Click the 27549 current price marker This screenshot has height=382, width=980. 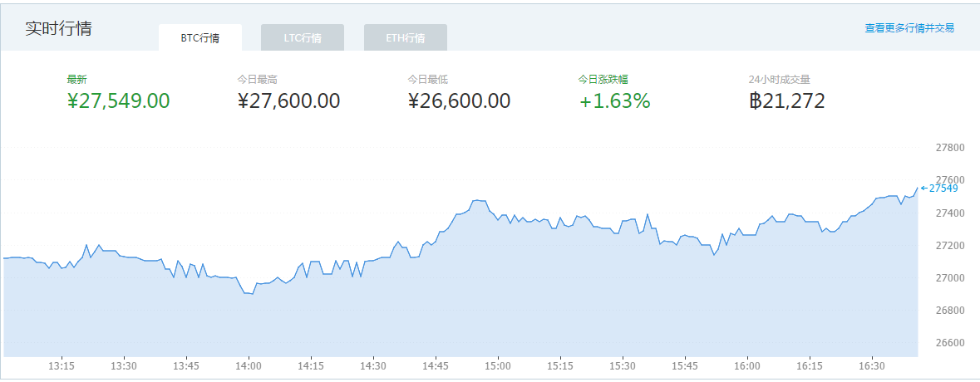click(x=943, y=189)
